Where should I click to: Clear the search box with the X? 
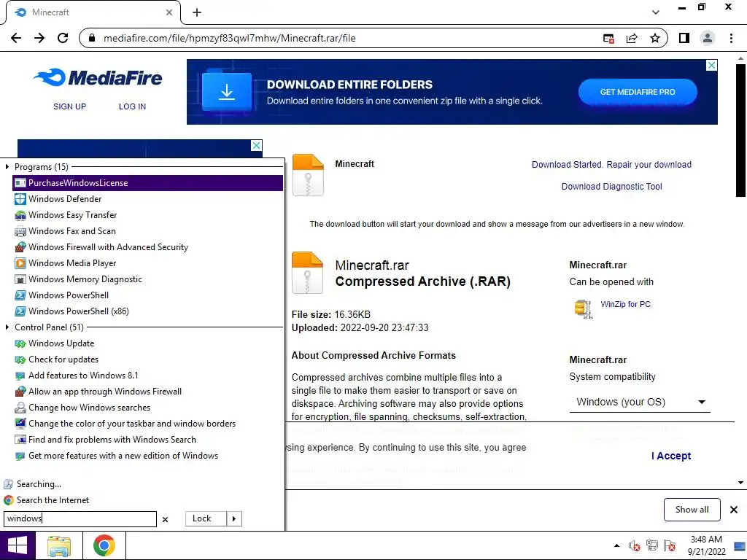point(166,519)
